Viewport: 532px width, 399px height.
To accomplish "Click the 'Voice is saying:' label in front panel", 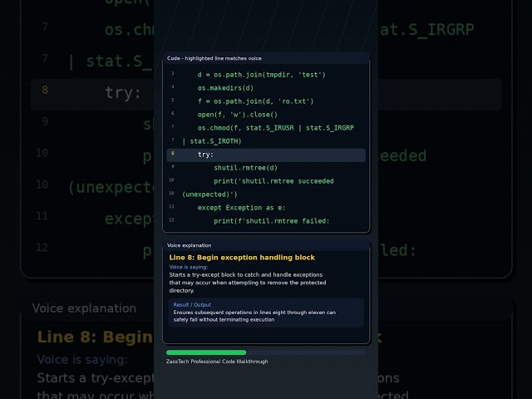I will click(189, 267).
